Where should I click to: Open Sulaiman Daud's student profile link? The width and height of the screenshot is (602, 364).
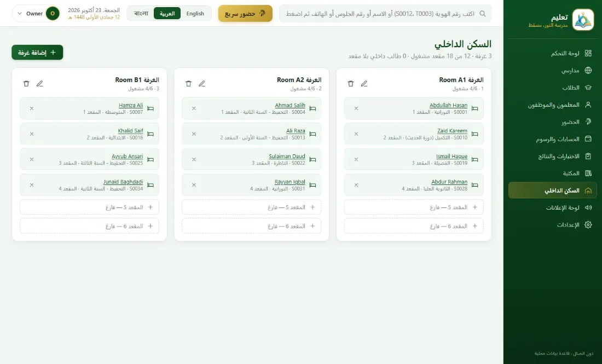tap(287, 157)
